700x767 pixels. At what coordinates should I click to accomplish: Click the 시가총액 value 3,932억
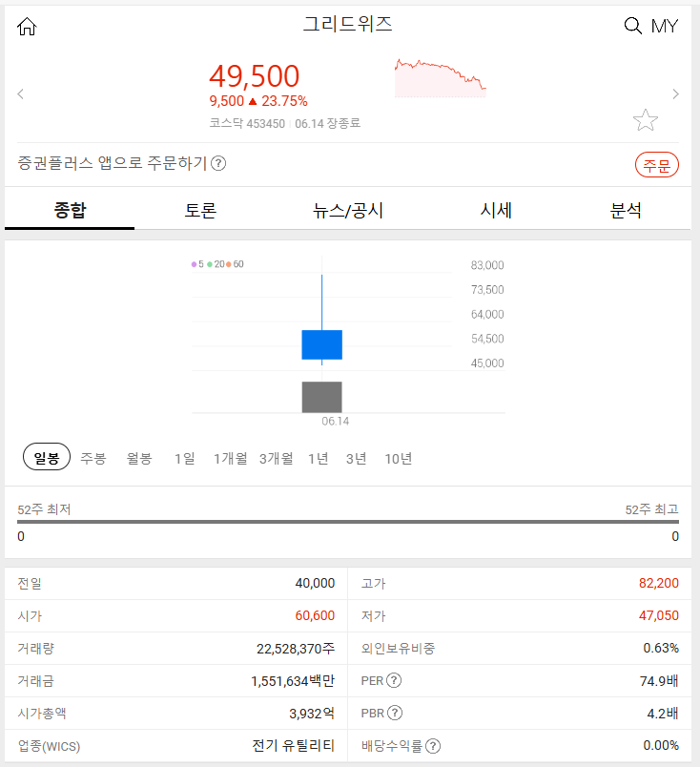point(312,714)
